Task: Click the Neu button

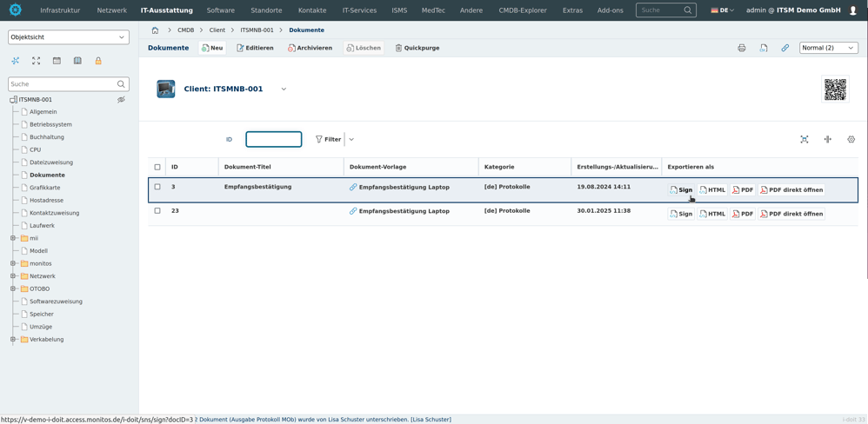Action: 212,48
